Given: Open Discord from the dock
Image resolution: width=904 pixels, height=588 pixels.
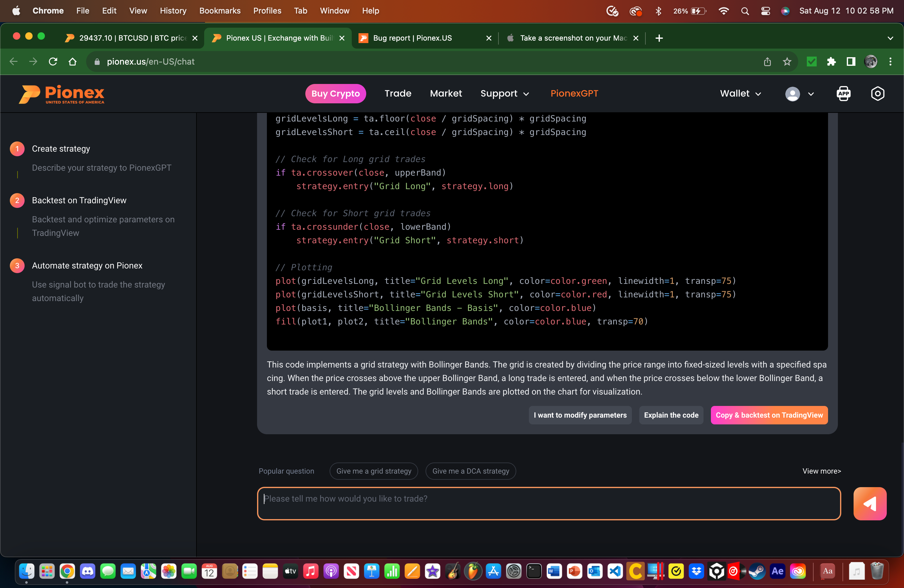Looking at the screenshot, I should (87, 571).
